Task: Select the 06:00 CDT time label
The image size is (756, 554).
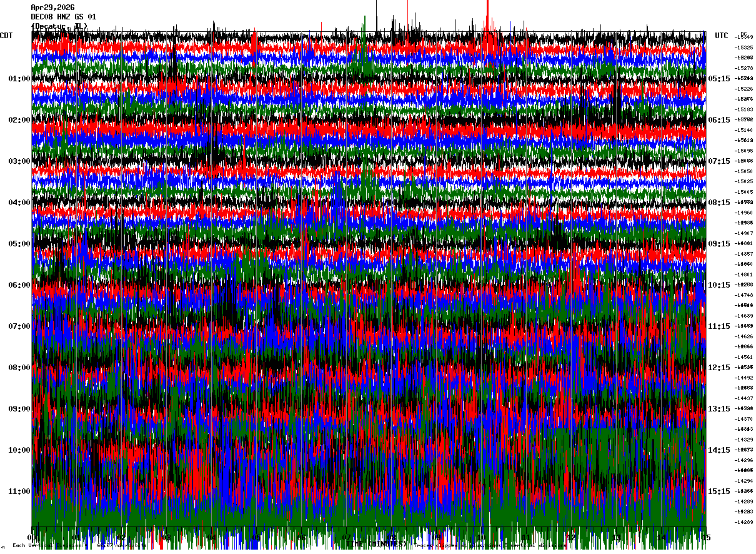Action: [19, 285]
